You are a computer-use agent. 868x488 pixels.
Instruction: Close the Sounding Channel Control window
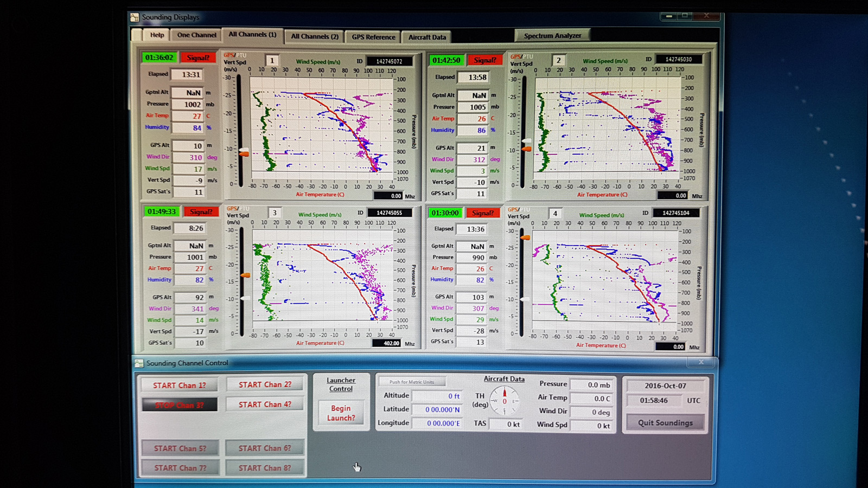coord(701,362)
